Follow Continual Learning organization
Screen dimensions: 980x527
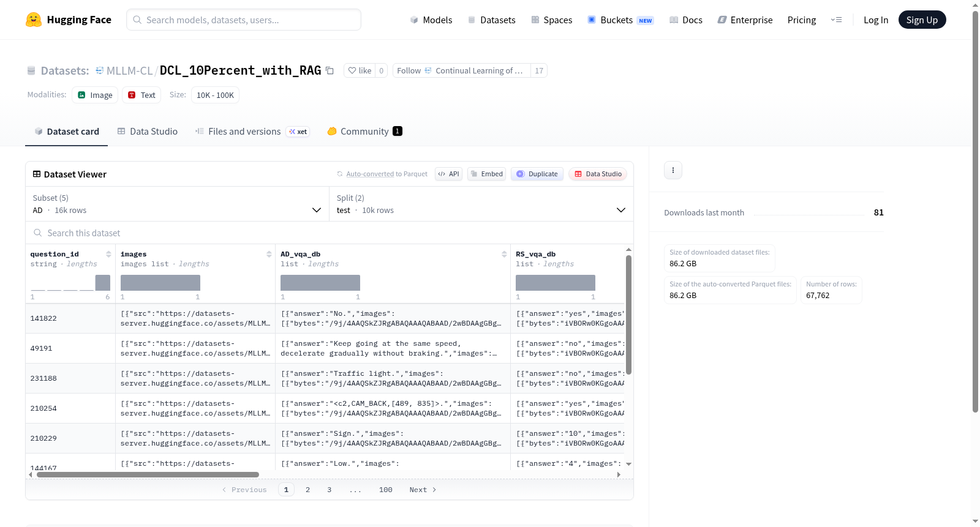pyautogui.click(x=462, y=70)
